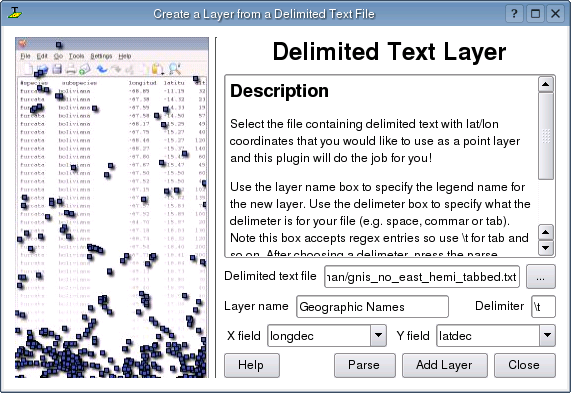Maximize the dialog window

pos(535,14)
